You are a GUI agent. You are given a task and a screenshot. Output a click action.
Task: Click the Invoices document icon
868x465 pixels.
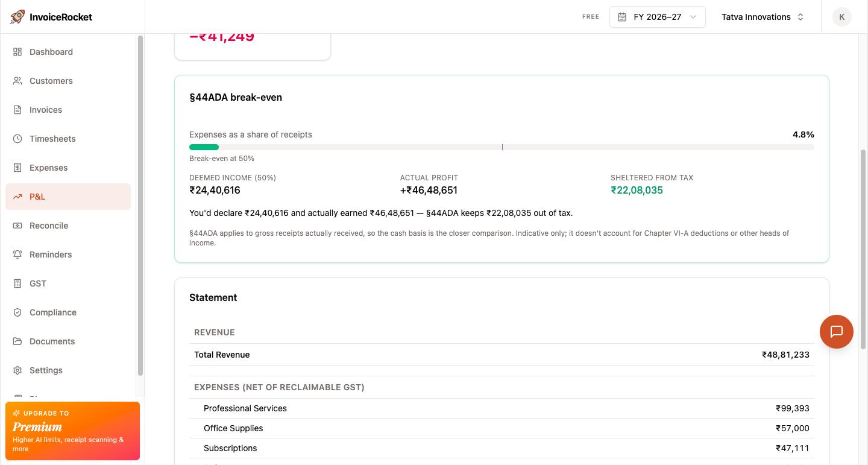click(17, 110)
